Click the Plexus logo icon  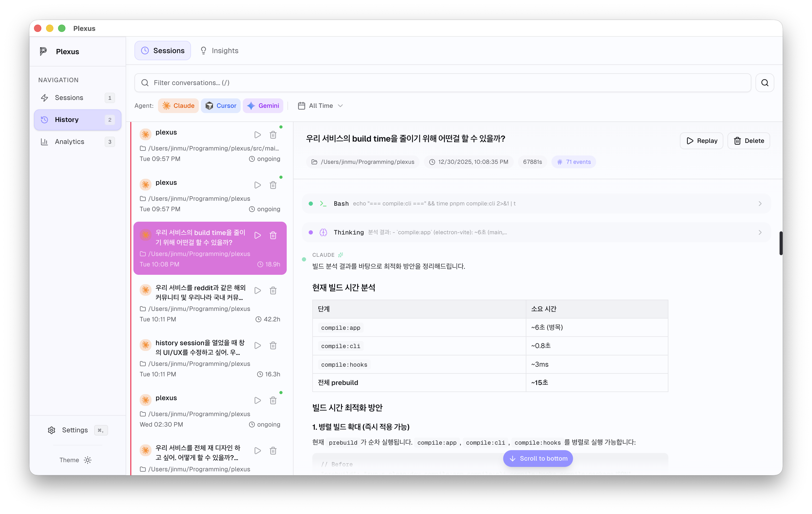pos(43,51)
